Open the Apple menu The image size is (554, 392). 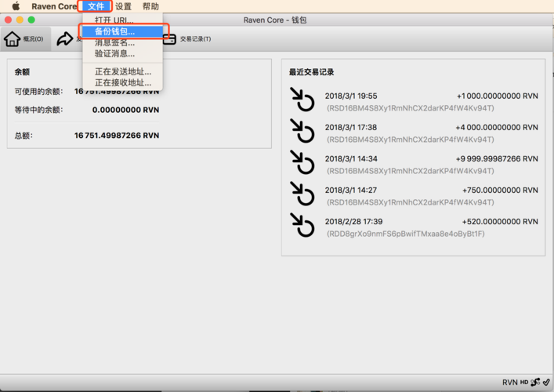[x=15, y=6]
